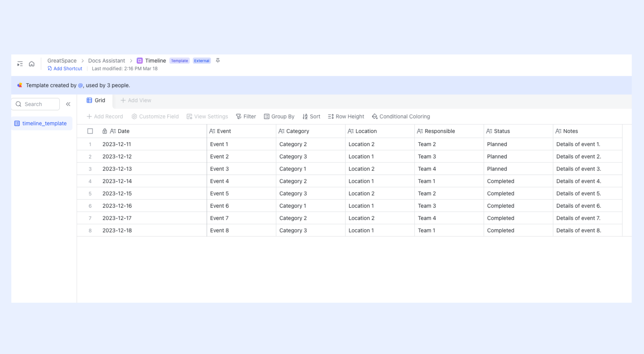Screen dimensions: 644x354
Task: Toggle the select-all rows checkbox
Action: pos(90,131)
